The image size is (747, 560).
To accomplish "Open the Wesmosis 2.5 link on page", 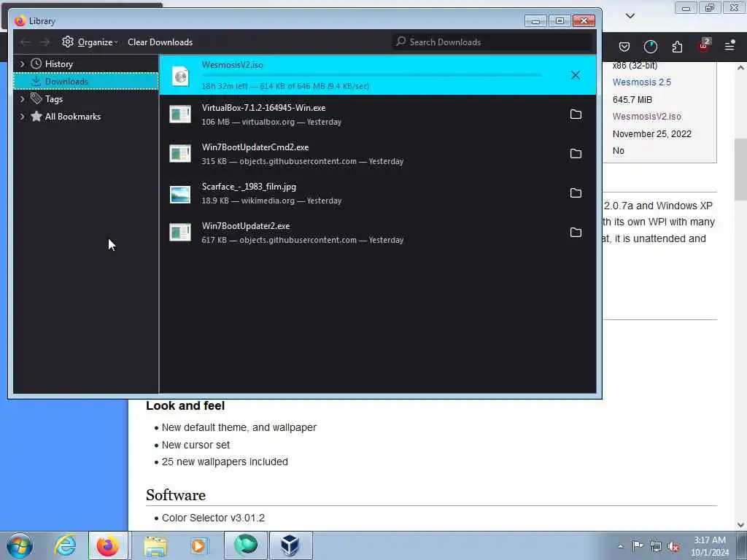I will [x=642, y=82].
